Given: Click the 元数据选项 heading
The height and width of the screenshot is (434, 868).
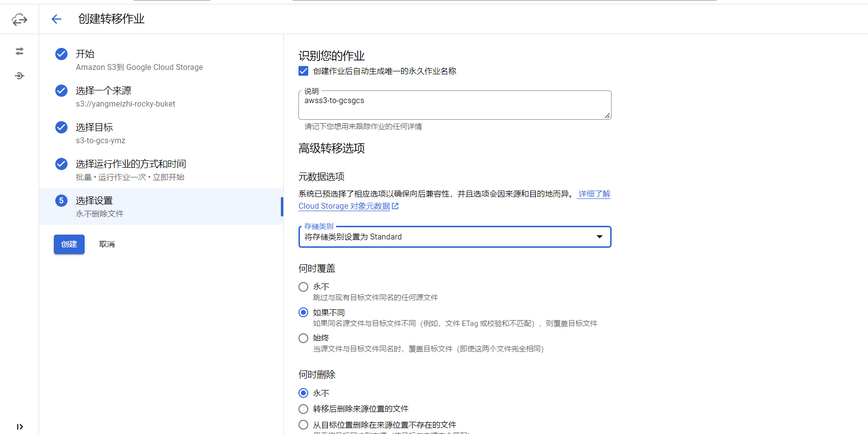Looking at the screenshot, I should point(321,176).
